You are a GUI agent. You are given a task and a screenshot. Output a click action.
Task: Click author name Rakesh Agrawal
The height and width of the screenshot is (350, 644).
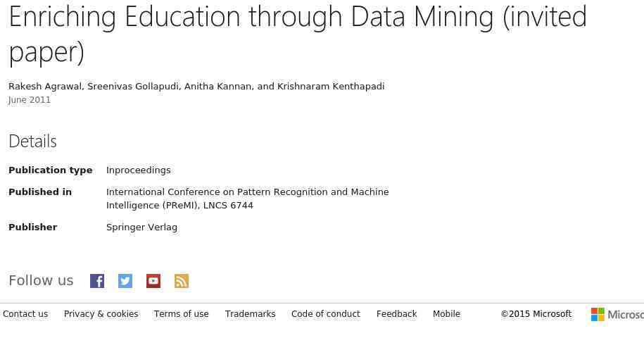(x=45, y=87)
